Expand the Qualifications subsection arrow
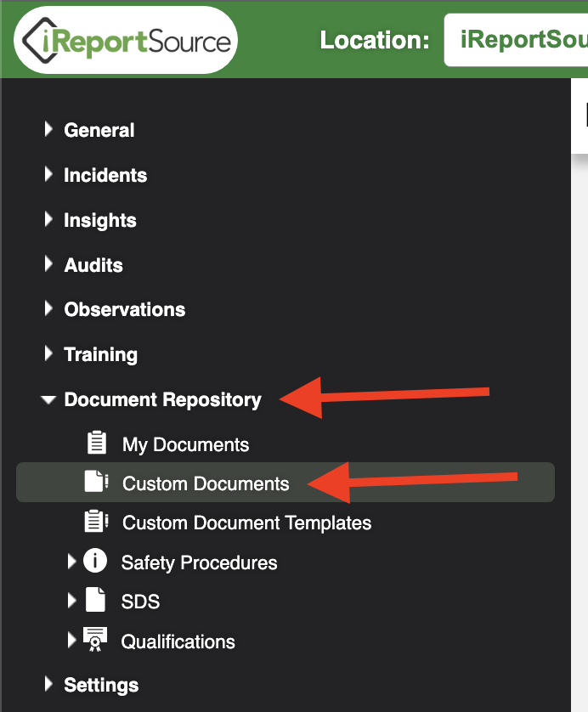The width and height of the screenshot is (588, 712). coord(71,641)
